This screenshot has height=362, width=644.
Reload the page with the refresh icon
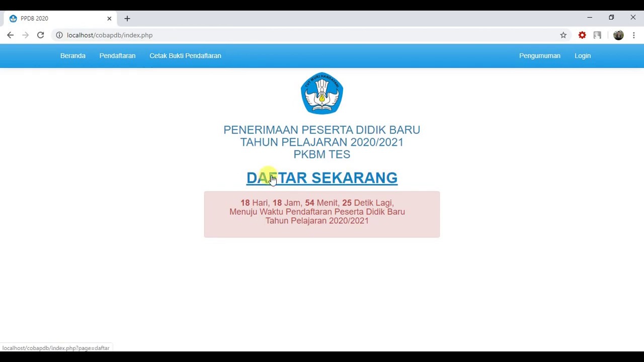pyautogui.click(x=41, y=35)
